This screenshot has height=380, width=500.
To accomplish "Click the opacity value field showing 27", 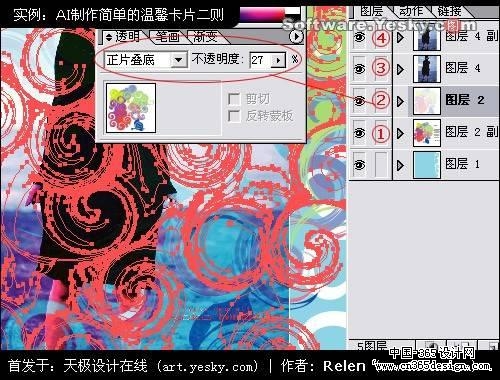I will click(x=260, y=60).
